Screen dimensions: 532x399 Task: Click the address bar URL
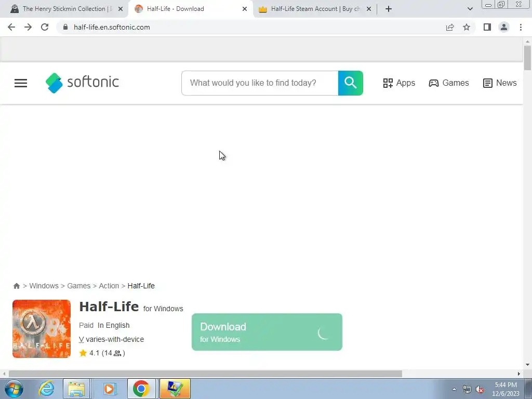coord(112,27)
